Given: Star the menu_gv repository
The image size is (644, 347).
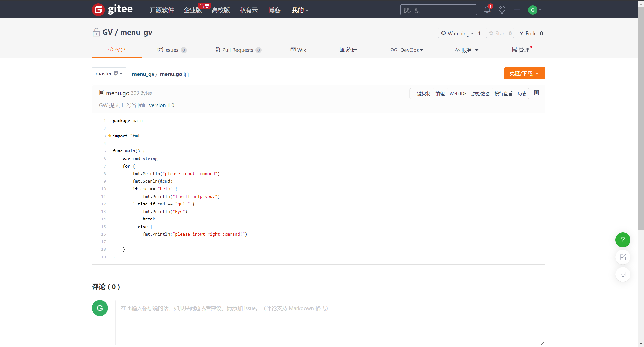Looking at the screenshot, I should coord(497,33).
